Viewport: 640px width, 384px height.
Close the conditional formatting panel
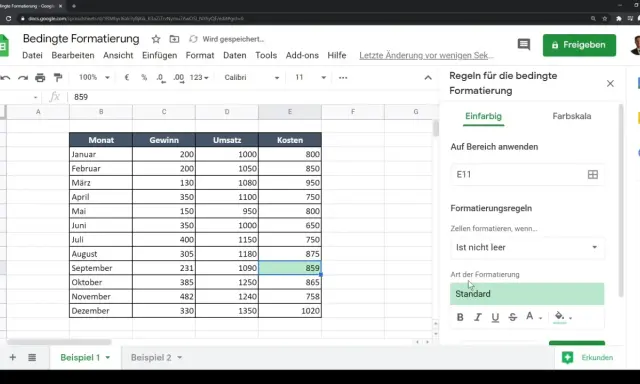(x=610, y=83)
